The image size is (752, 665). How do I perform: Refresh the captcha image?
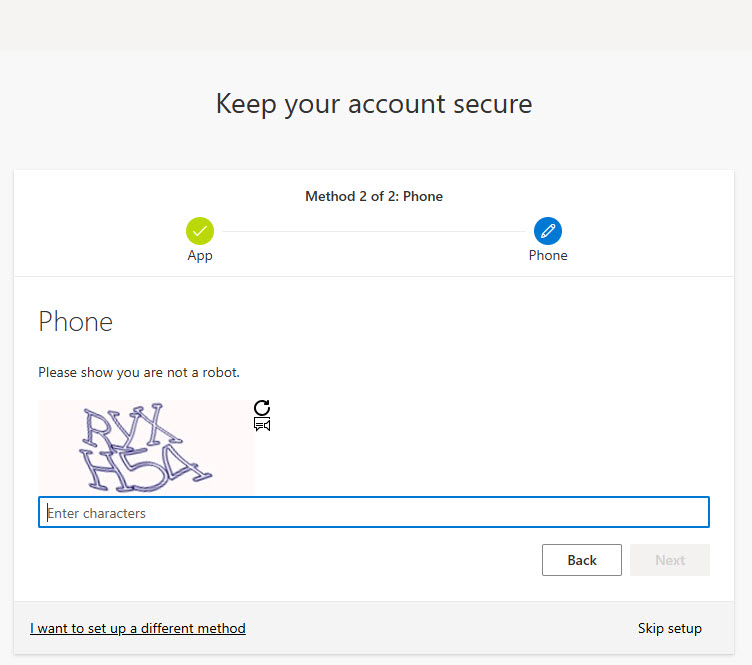point(262,407)
